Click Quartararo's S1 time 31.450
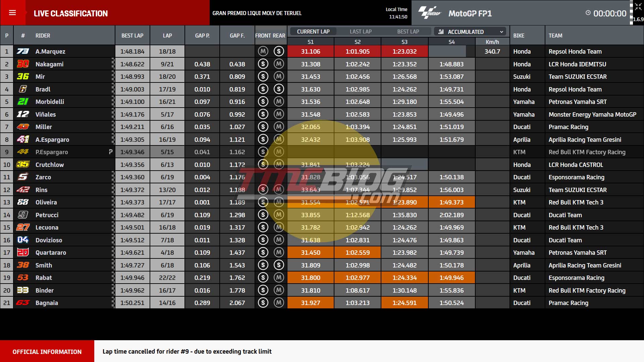644x362 pixels. point(311,252)
